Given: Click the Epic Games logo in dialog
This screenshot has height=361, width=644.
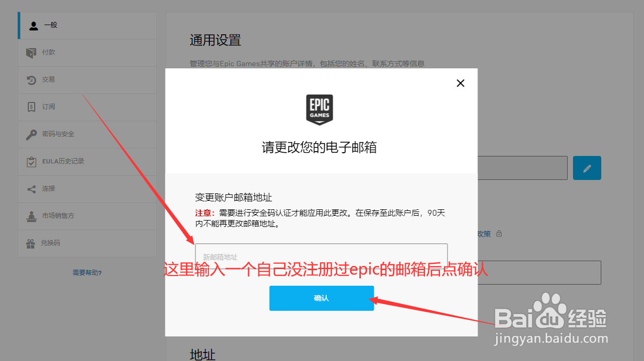Looking at the screenshot, I should tap(319, 109).
